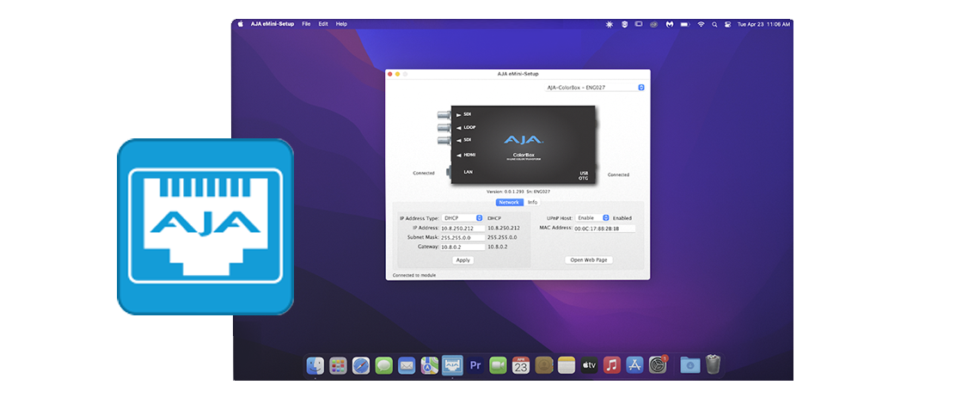Select the Network tab
This screenshot has height=403, width=980.
(x=509, y=202)
